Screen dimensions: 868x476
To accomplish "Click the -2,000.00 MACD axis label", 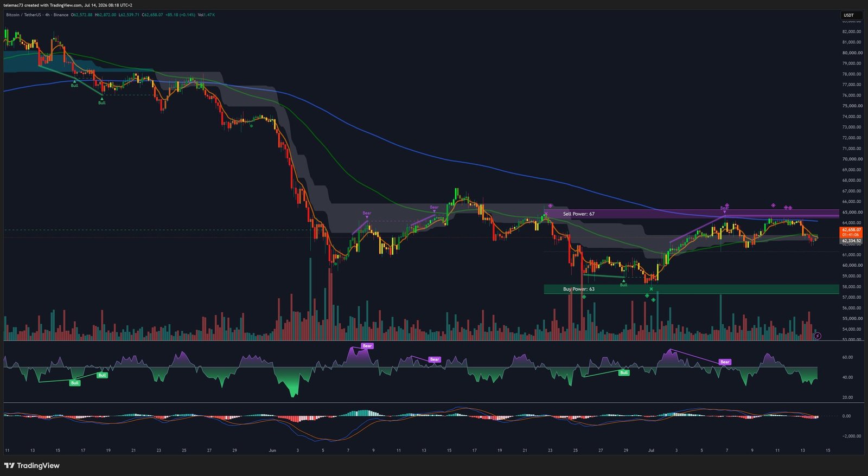I will tap(851, 436).
